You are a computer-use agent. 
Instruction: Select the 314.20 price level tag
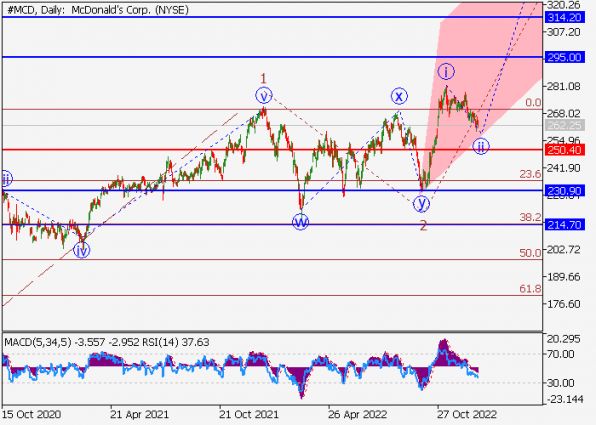(x=564, y=17)
